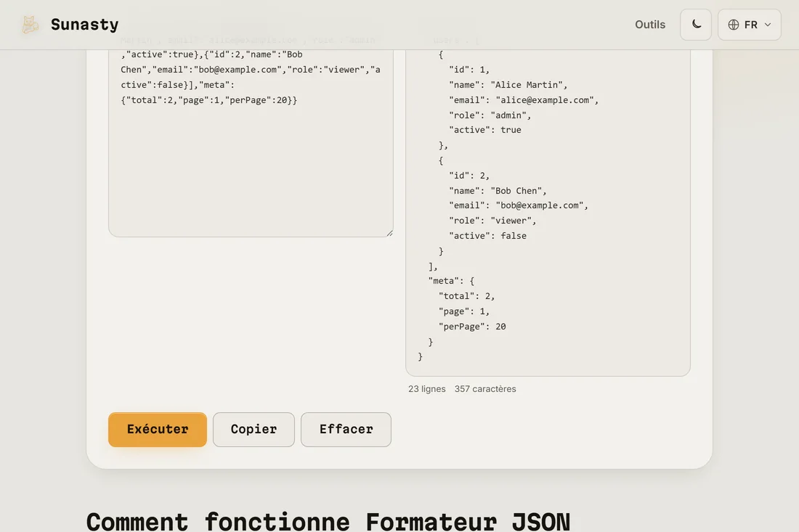Click the Sunasty cat logo icon
This screenshot has width=799, height=532.
30,25
